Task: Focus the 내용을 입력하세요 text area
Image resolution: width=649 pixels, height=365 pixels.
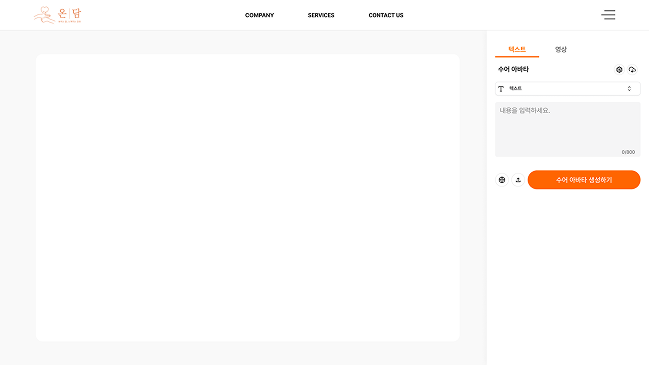Action: point(567,130)
